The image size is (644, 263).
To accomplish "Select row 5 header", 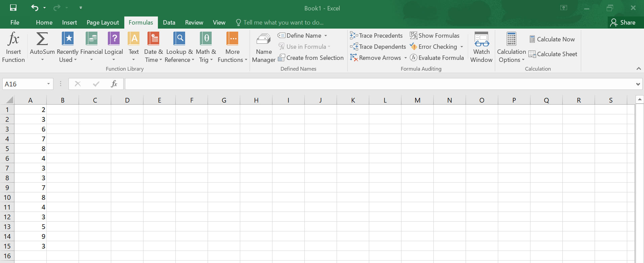I will pyautogui.click(x=7, y=148).
